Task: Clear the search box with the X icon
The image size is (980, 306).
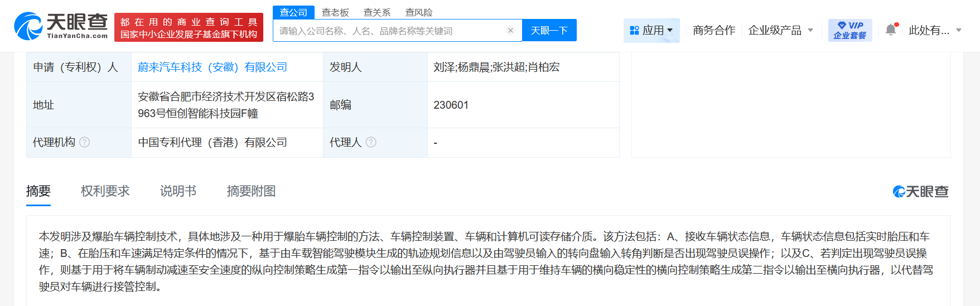Action: click(510, 31)
